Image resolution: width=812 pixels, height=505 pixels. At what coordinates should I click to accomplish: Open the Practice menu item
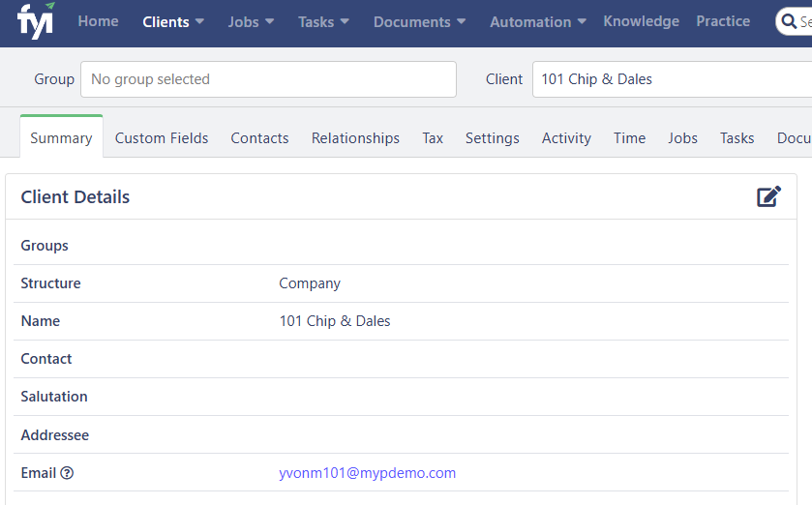pos(723,21)
